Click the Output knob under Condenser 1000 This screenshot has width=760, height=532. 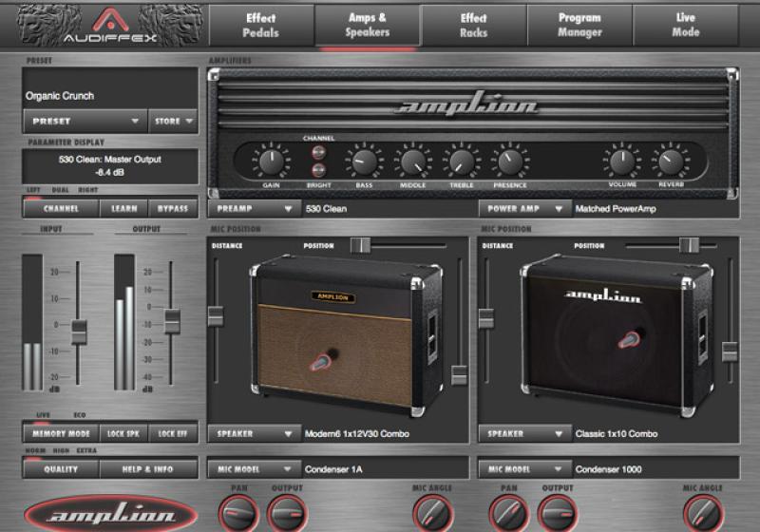pyautogui.click(x=558, y=513)
